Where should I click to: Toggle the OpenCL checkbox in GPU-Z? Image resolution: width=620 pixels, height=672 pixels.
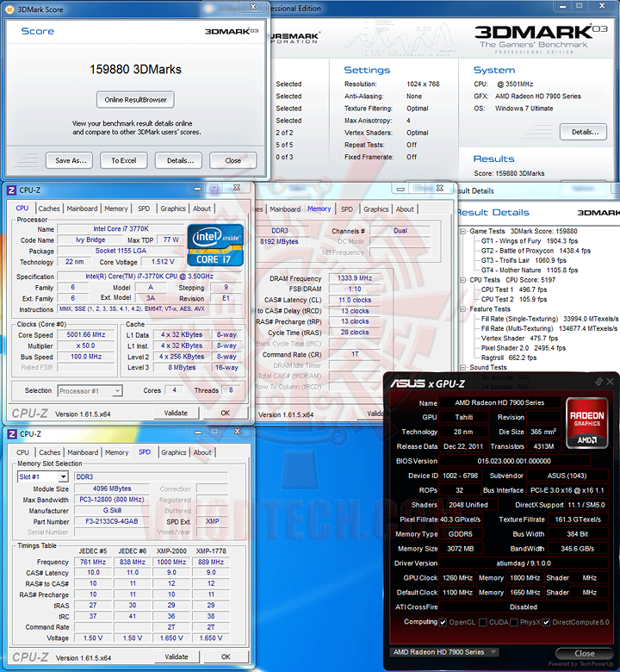click(443, 622)
